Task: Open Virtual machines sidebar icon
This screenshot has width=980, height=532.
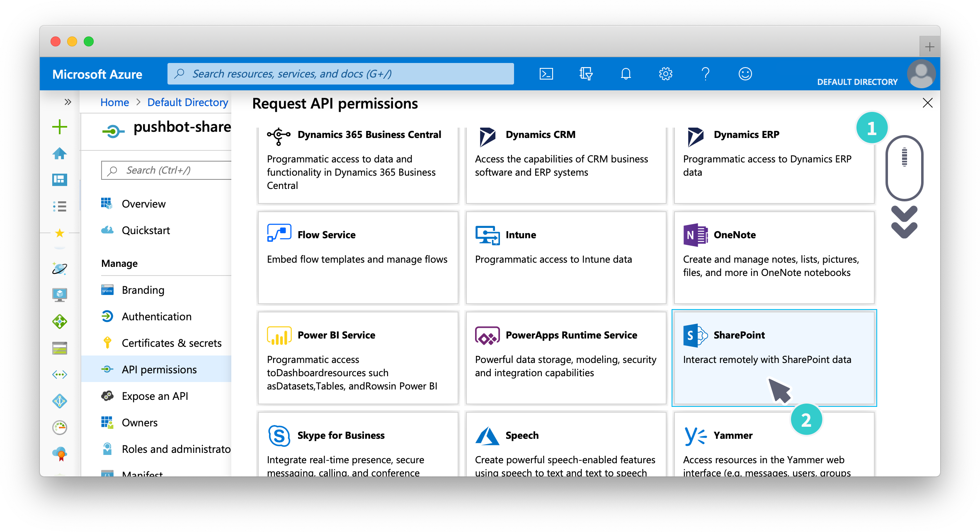Action: coord(60,295)
